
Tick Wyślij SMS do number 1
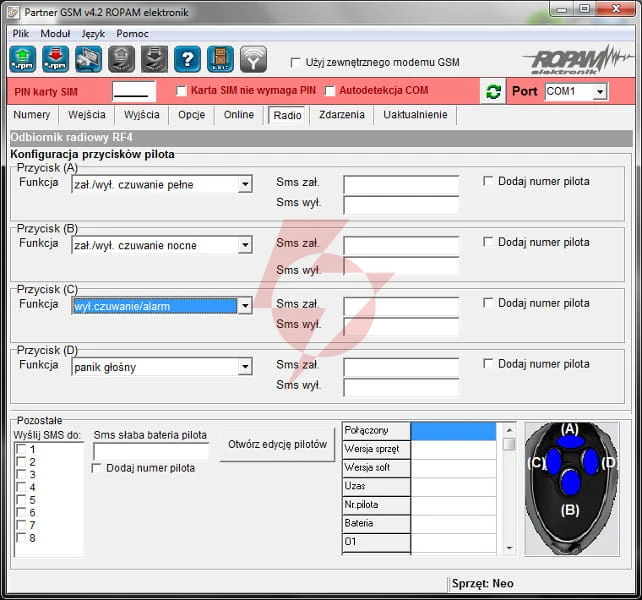pos(20,449)
